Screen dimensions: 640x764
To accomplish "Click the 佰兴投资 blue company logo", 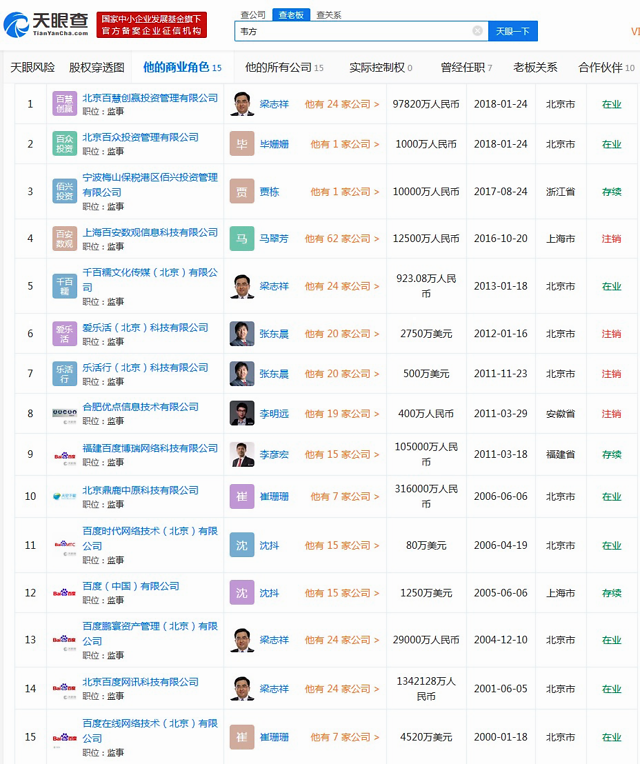I will tap(64, 191).
